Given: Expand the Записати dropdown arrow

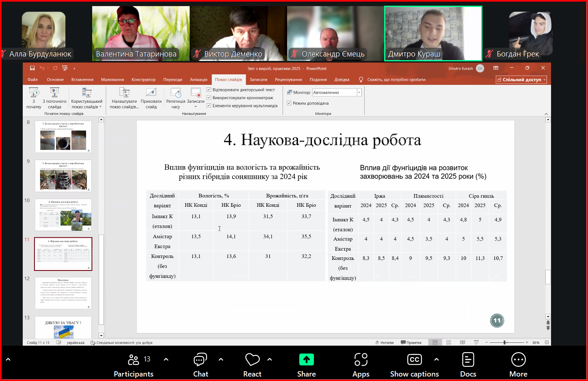Looking at the screenshot, I should pyautogui.click(x=196, y=107).
